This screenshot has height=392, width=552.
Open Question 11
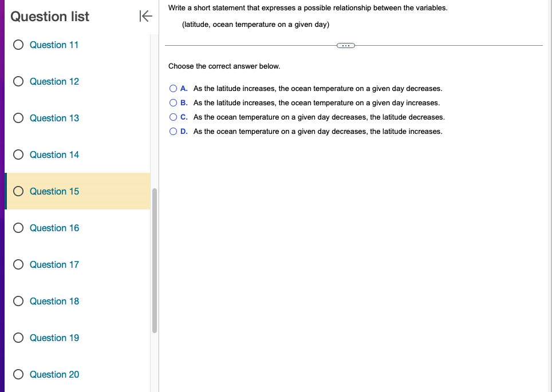[x=54, y=45]
